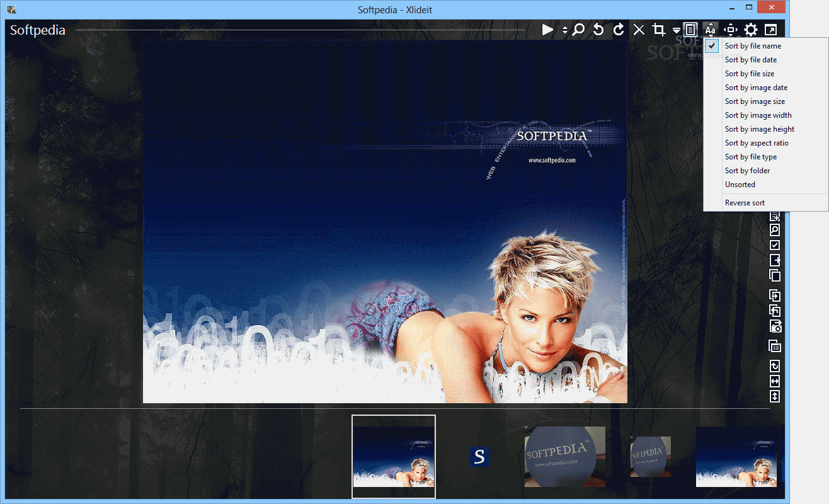
Task: Flip horizontally with the sidebar left-right arrow icon
Action: pyautogui.click(x=775, y=381)
